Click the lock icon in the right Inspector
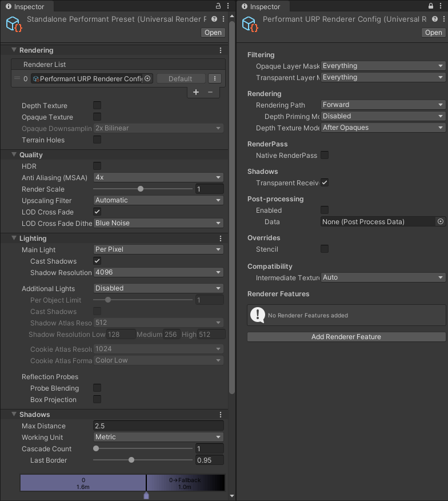The image size is (448, 501). 430,6
